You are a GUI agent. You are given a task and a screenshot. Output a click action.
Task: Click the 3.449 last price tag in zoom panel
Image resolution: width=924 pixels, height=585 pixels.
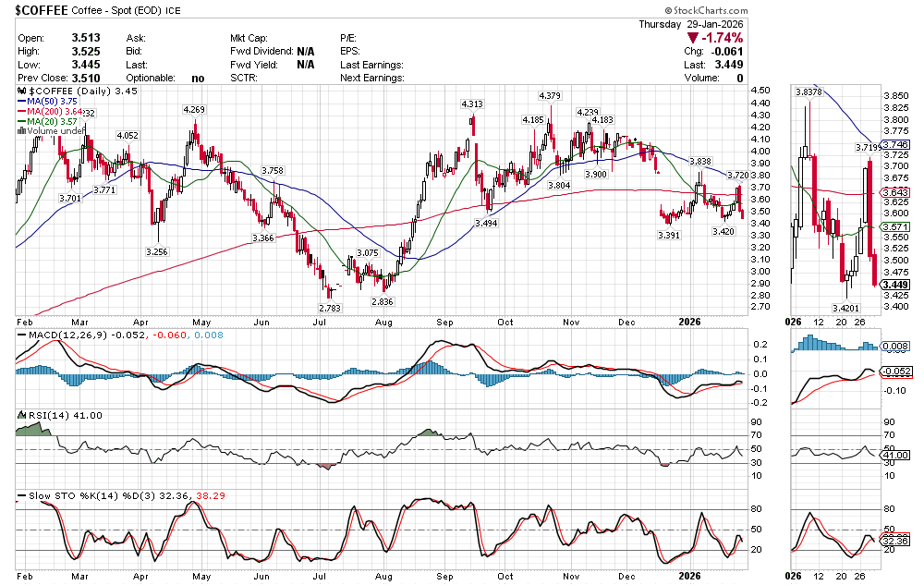click(896, 285)
